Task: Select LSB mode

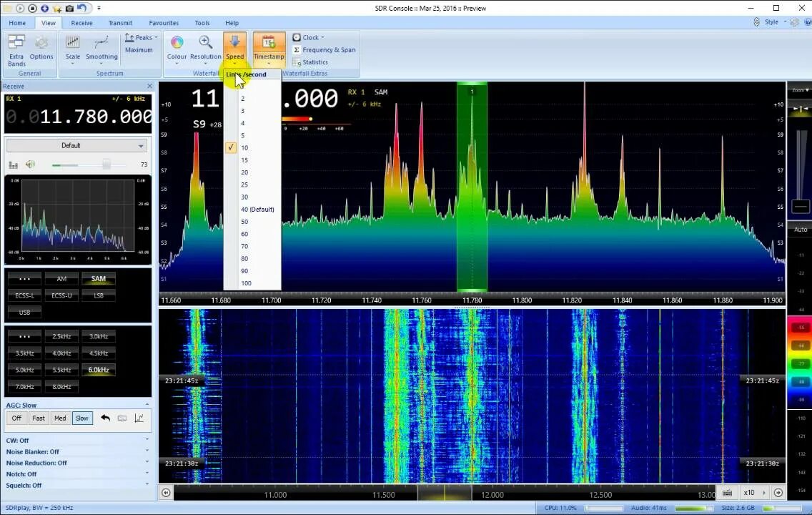Action: (99, 295)
